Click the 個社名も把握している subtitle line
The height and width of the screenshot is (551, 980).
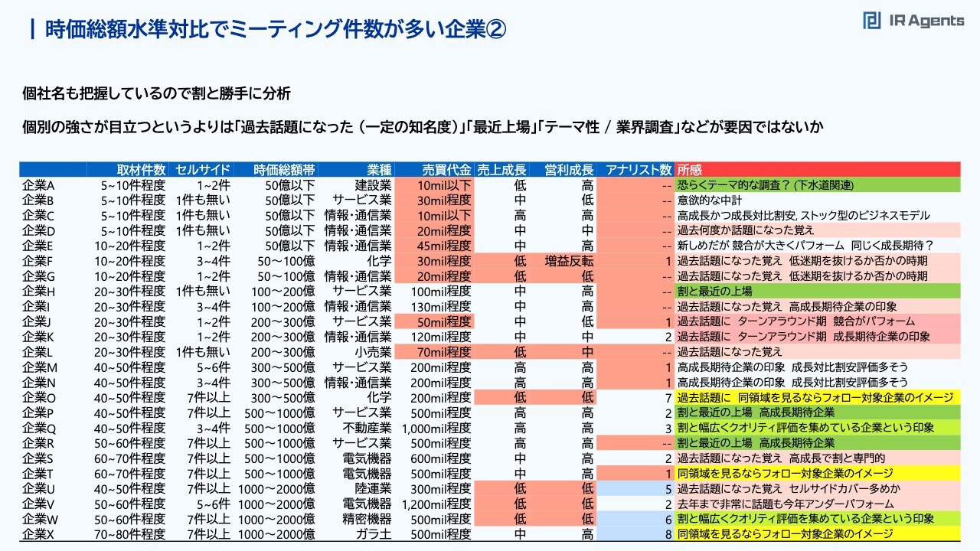tap(157, 94)
